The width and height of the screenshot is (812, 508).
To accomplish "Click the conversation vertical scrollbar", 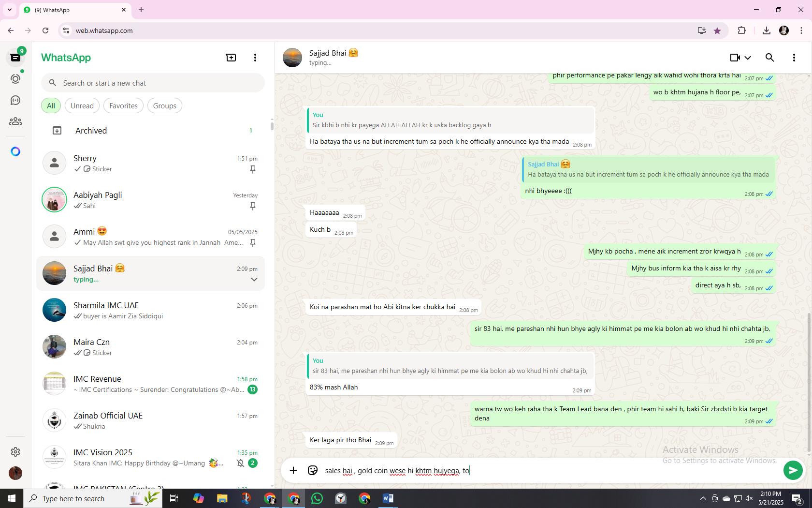I will click(x=809, y=382).
